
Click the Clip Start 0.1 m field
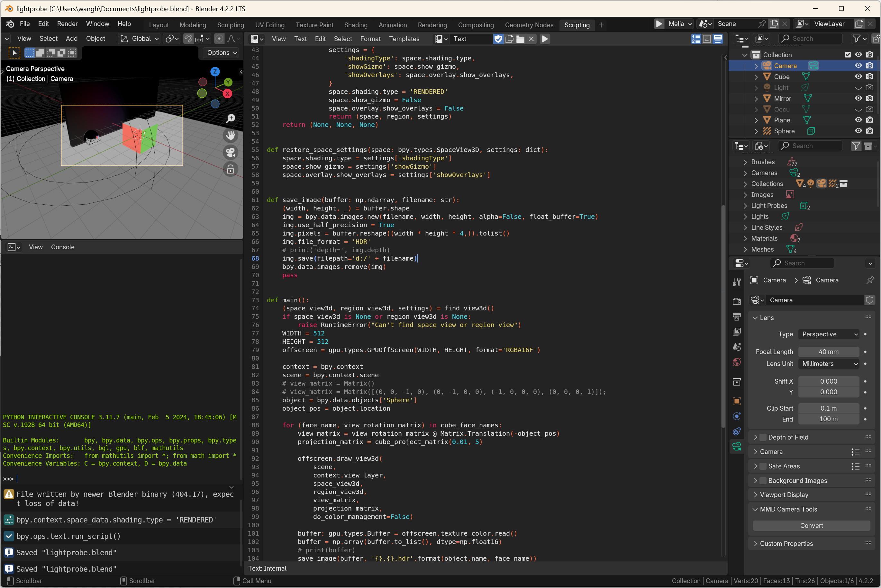829,408
